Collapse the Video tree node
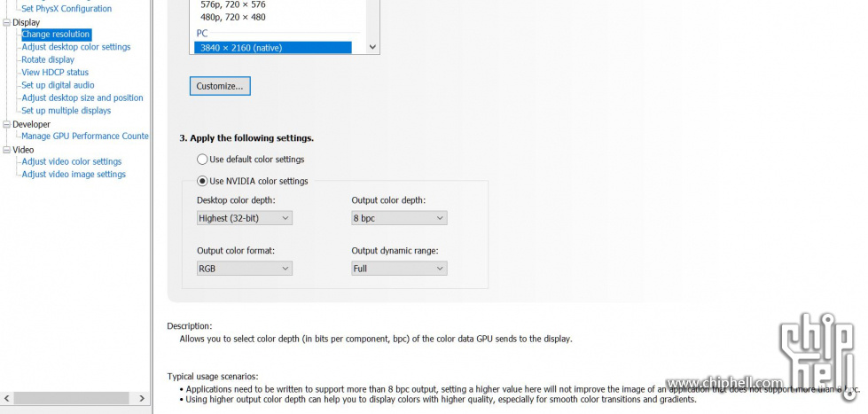The height and width of the screenshot is (414, 868). click(6, 150)
